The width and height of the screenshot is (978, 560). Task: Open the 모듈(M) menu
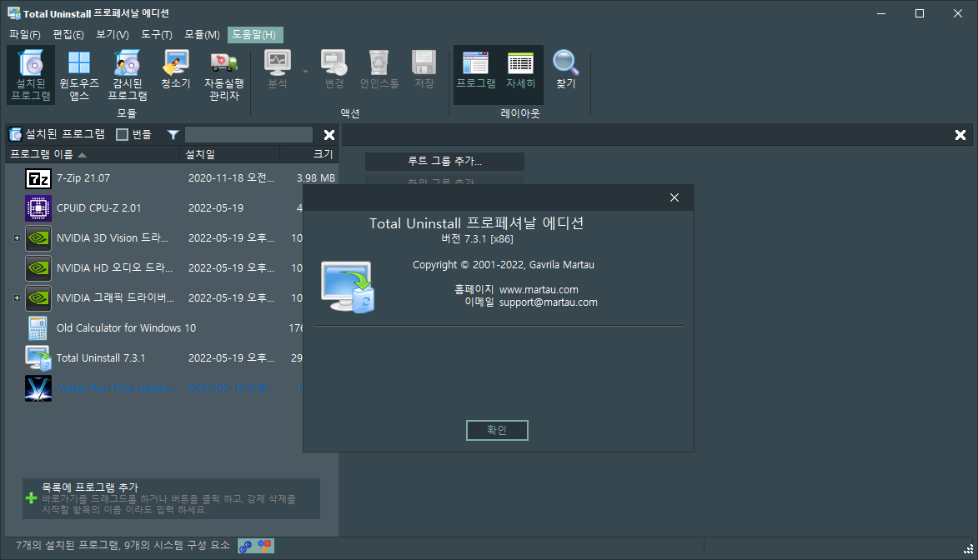pos(202,35)
